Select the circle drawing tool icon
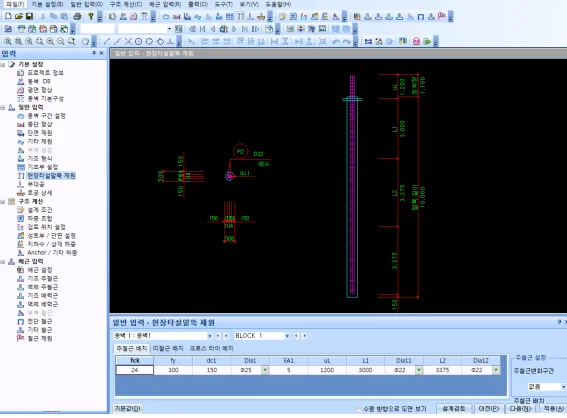 pyautogui.click(x=138, y=41)
